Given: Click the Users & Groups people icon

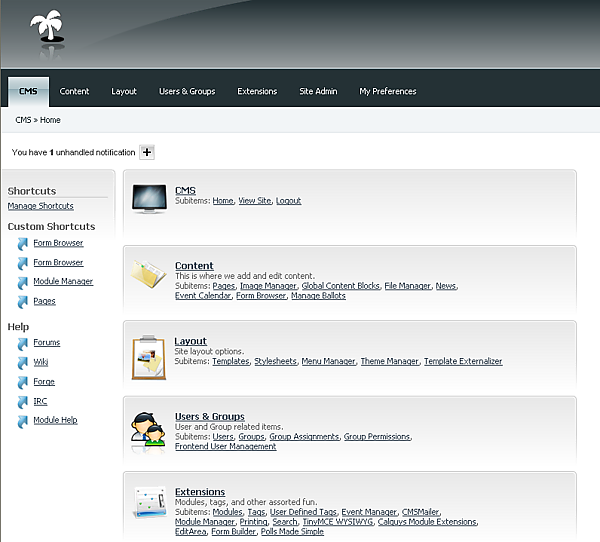Looking at the screenshot, I should pos(149,428).
